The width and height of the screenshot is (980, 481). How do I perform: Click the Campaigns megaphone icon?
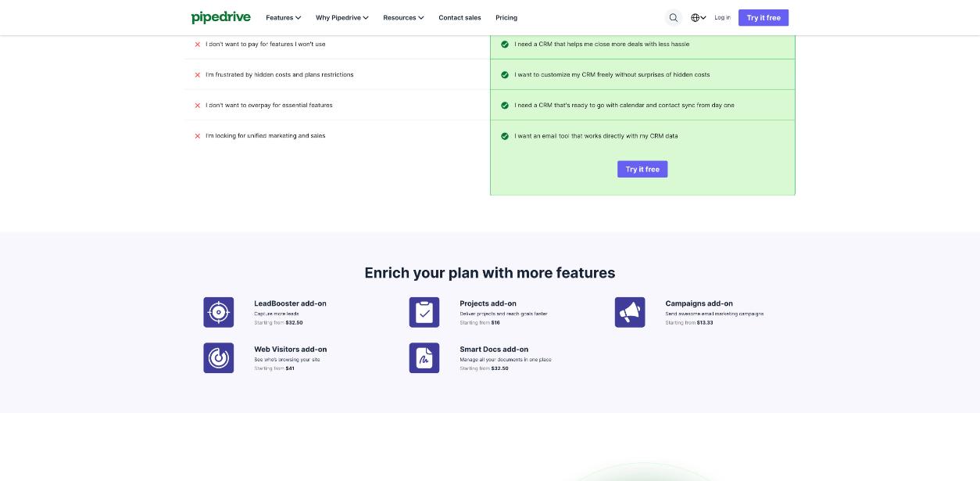630,312
